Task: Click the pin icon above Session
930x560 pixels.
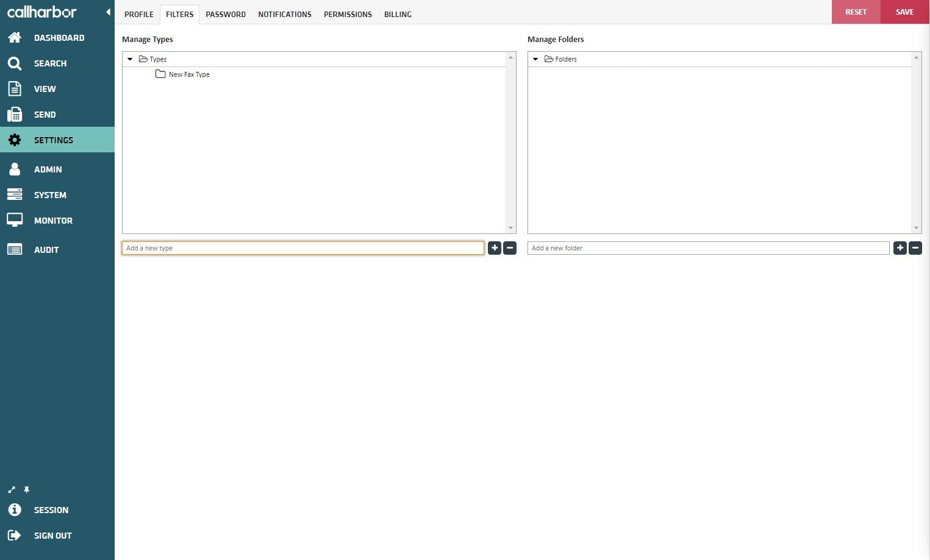Action: [26, 490]
